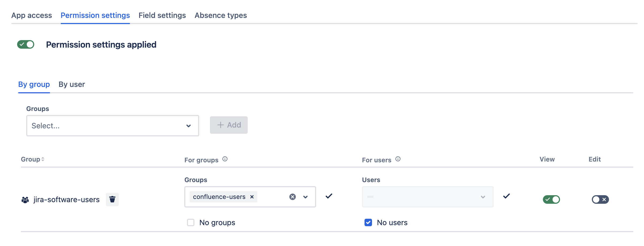Turn off Permission settings applied toggle
Viewport: 644px width, 246px height.
click(x=26, y=44)
